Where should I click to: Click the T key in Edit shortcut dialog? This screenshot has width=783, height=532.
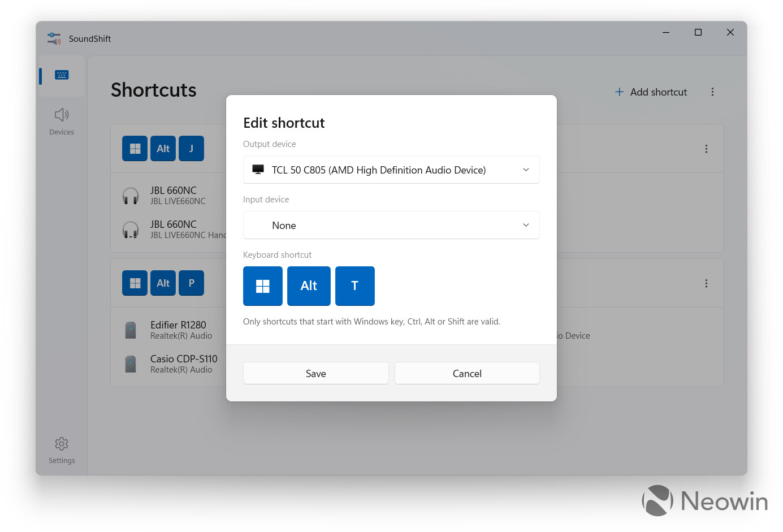pos(355,286)
